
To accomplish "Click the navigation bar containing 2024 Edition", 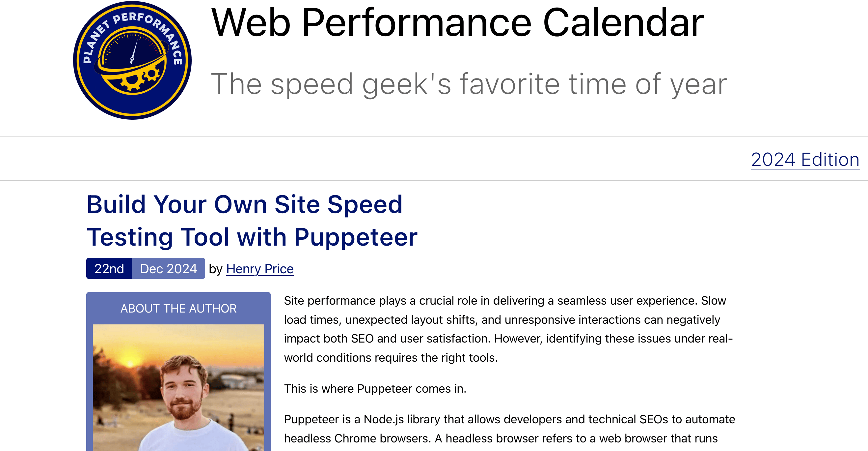I will tap(434, 159).
